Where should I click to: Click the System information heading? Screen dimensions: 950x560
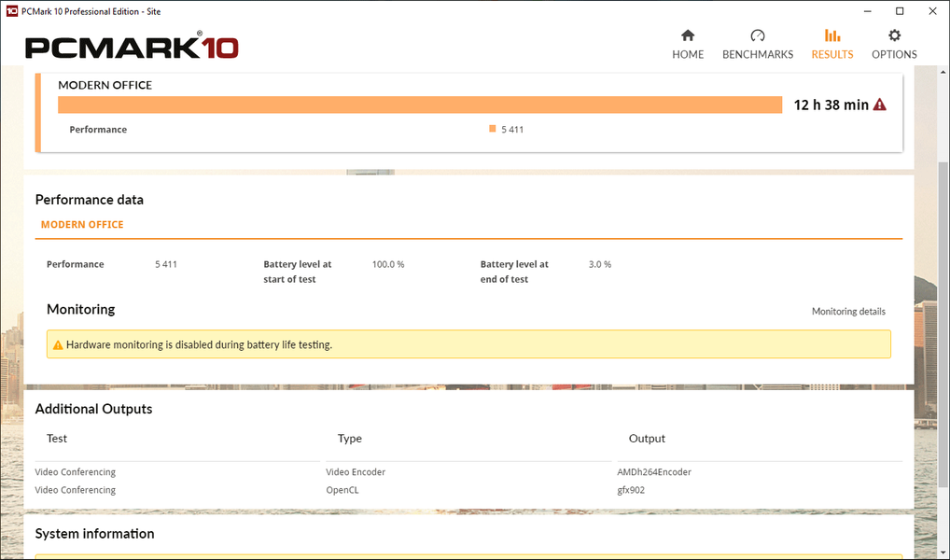tap(94, 533)
